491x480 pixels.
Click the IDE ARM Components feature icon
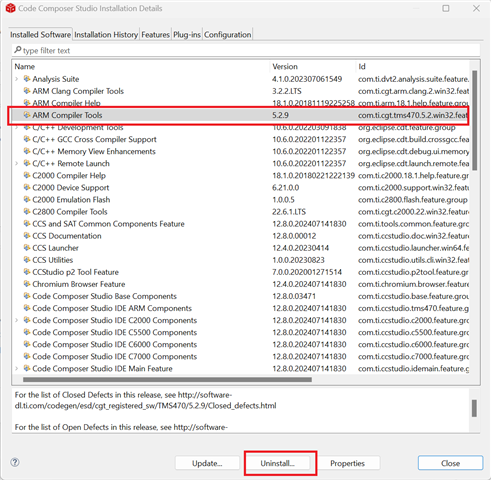(27, 308)
